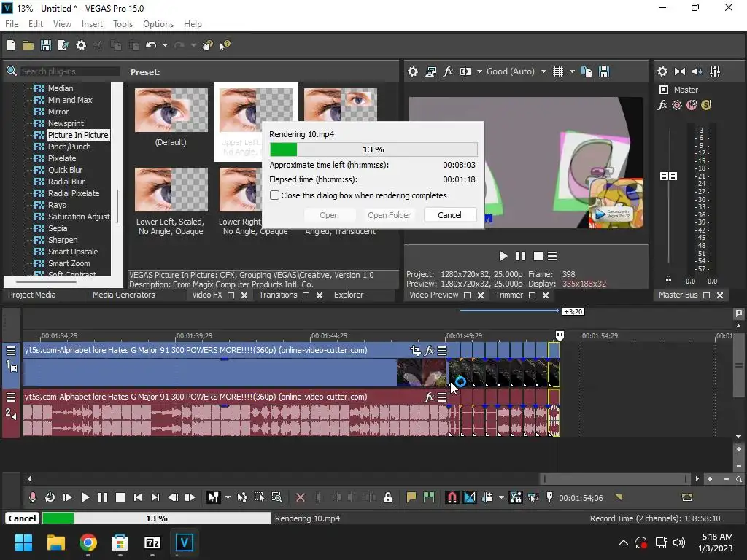Open auto ripple dropdown arrow
This screenshot has height=560, width=747.
[501, 497]
